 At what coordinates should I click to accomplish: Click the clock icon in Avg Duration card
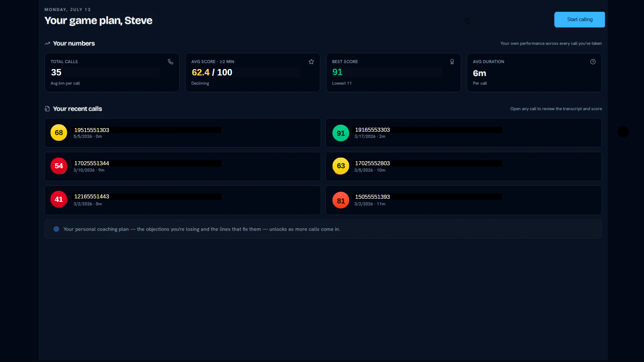pos(593,62)
